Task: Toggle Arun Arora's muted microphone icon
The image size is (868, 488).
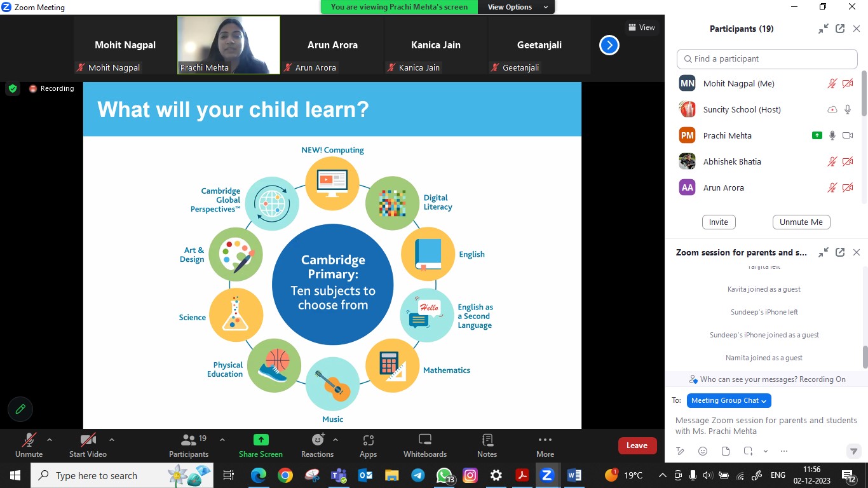Action: click(x=832, y=187)
